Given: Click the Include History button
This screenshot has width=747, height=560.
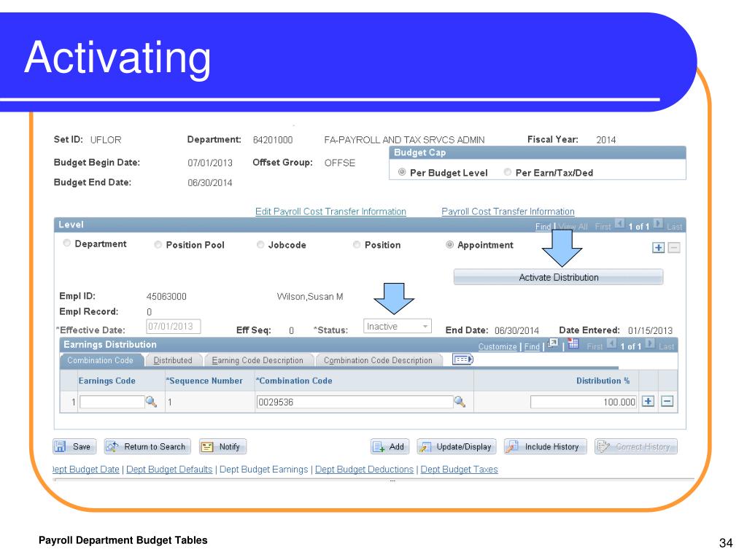Looking at the screenshot, I should click(x=545, y=447).
